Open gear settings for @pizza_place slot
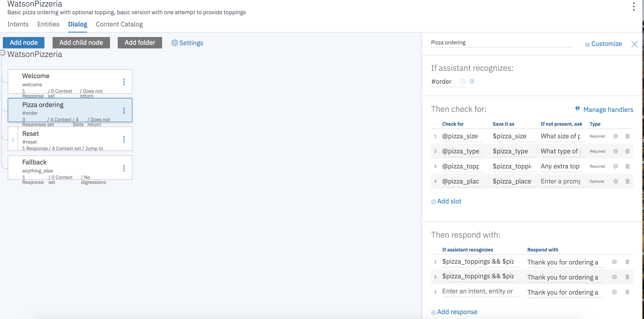This screenshot has height=319, width=644. pyautogui.click(x=615, y=181)
